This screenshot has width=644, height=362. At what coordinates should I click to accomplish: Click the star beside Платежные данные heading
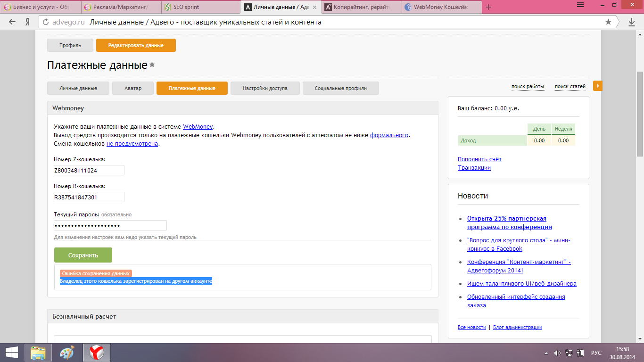point(152,65)
